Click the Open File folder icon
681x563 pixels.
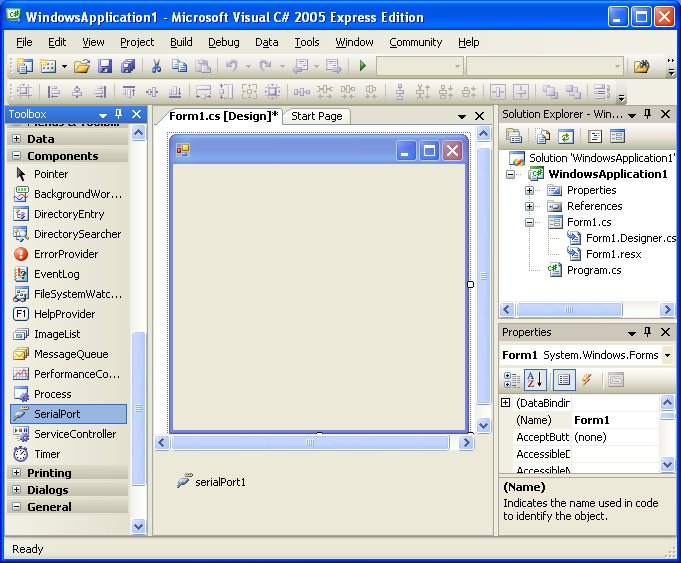(82, 67)
